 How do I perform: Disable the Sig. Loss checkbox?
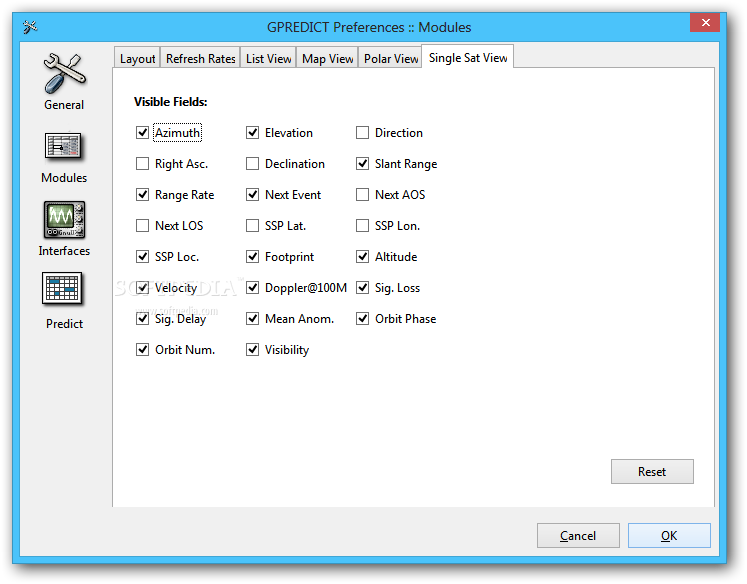pos(363,287)
